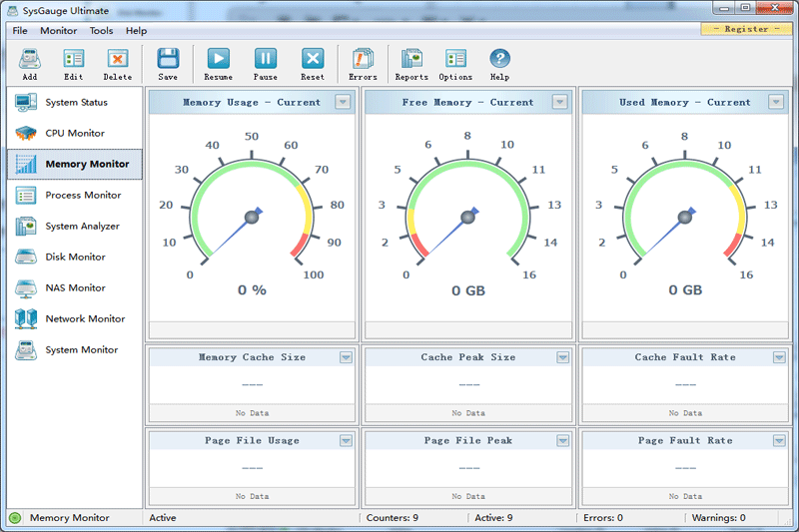Click 'Errors: 0' in status bar
This screenshot has height=532, width=799.
coord(603,518)
